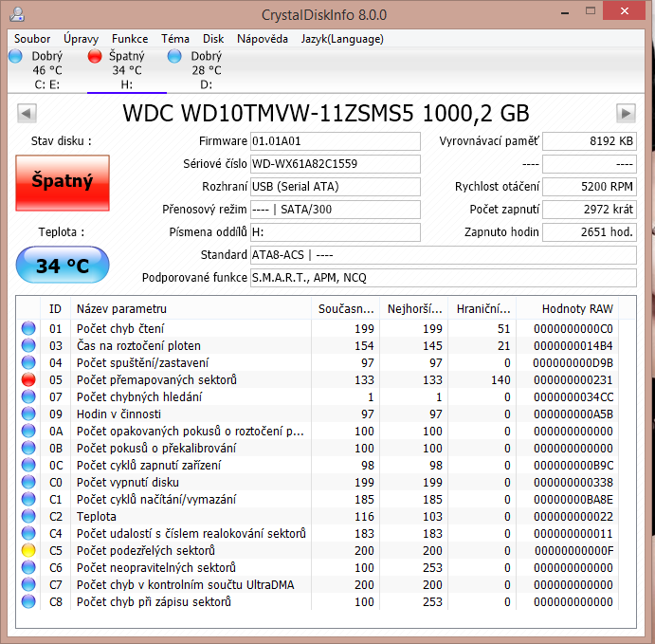Click the Název parametru column header
Screen dimensions: 655x644
(x=121, y=308)
